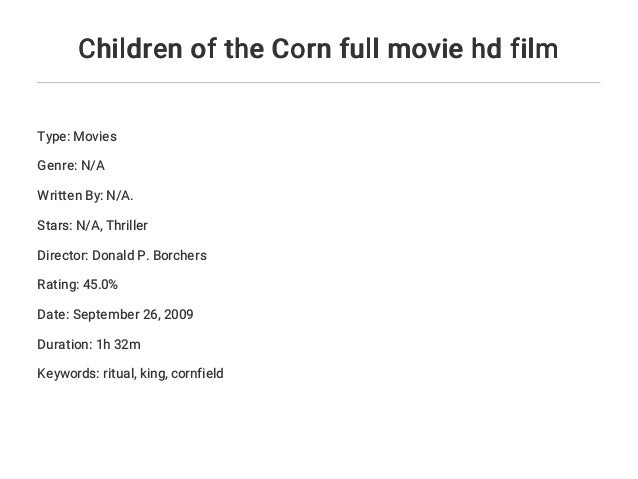
Task: Click the Duration: 1h 32m line
Action: click(89, 345)
